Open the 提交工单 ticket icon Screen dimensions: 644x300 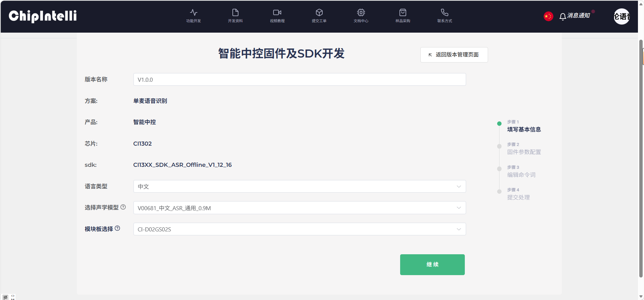(319, 13)
